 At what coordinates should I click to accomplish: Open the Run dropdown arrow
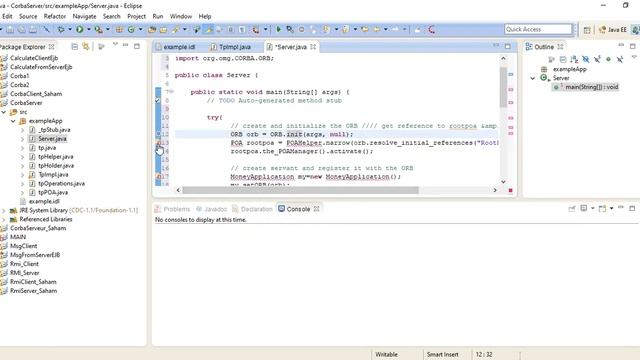coord(89,29)
